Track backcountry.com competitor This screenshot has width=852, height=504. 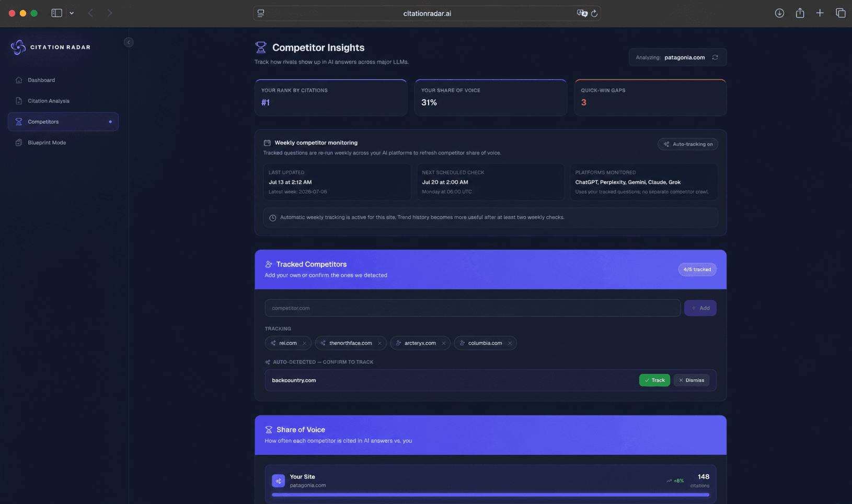click(x=654, y=380)
